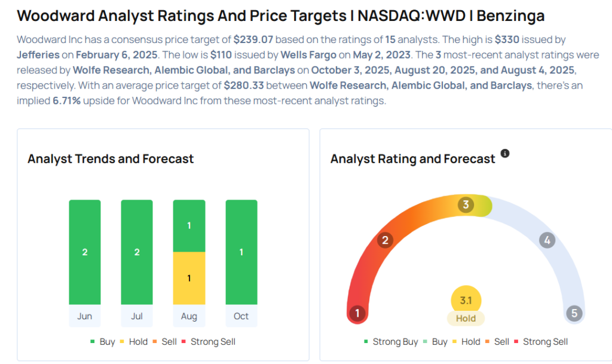Click the 3.1 rating score circle
The image size is (612, 364).
click(466, 301)
